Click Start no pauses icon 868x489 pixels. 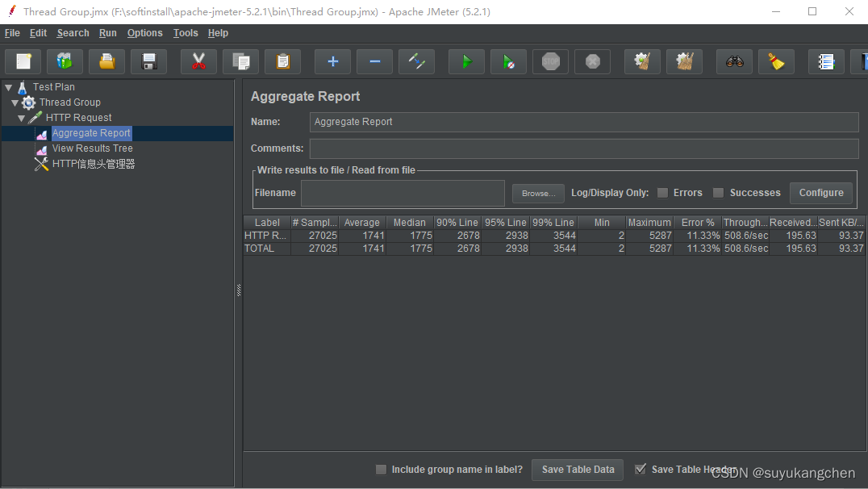pyautogui.click(x=509, y=61)
